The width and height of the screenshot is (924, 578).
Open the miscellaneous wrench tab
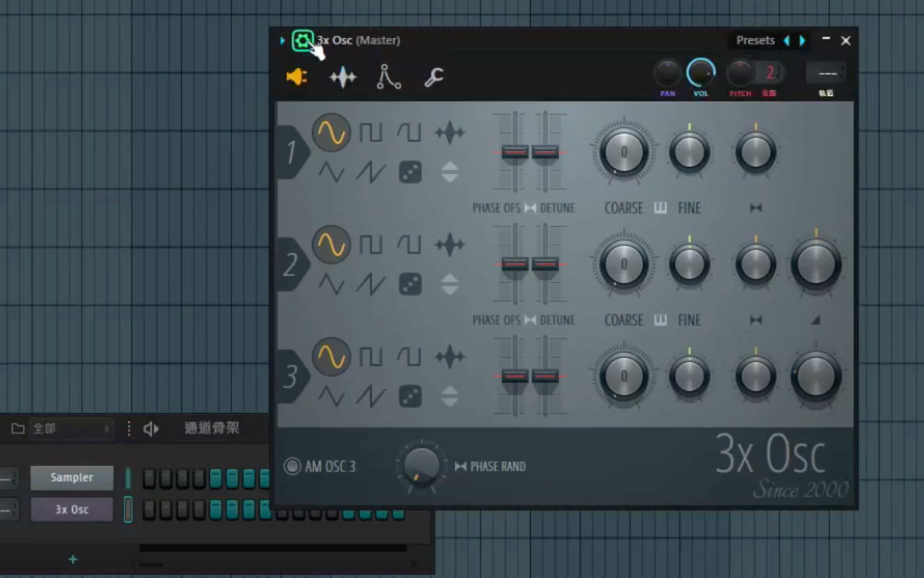pos(434,77)
